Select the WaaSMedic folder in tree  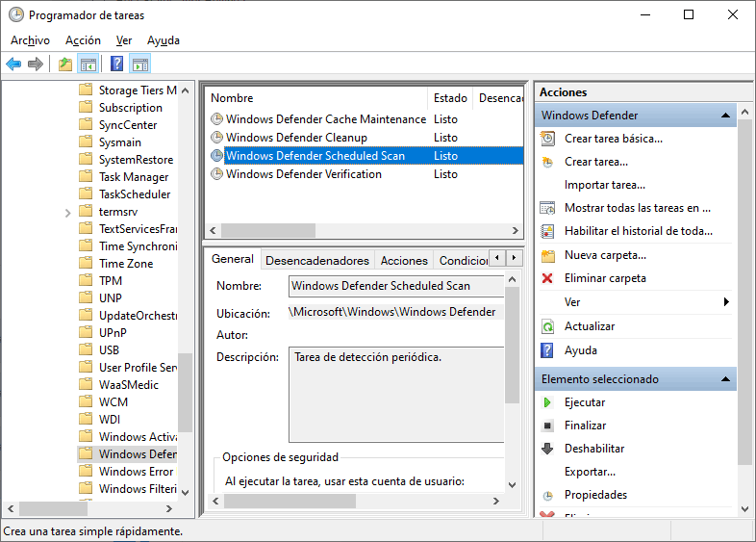[x=129, y=385]
